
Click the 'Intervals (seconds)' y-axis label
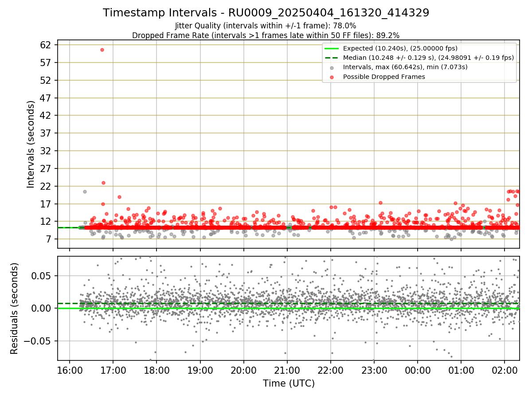31,144
